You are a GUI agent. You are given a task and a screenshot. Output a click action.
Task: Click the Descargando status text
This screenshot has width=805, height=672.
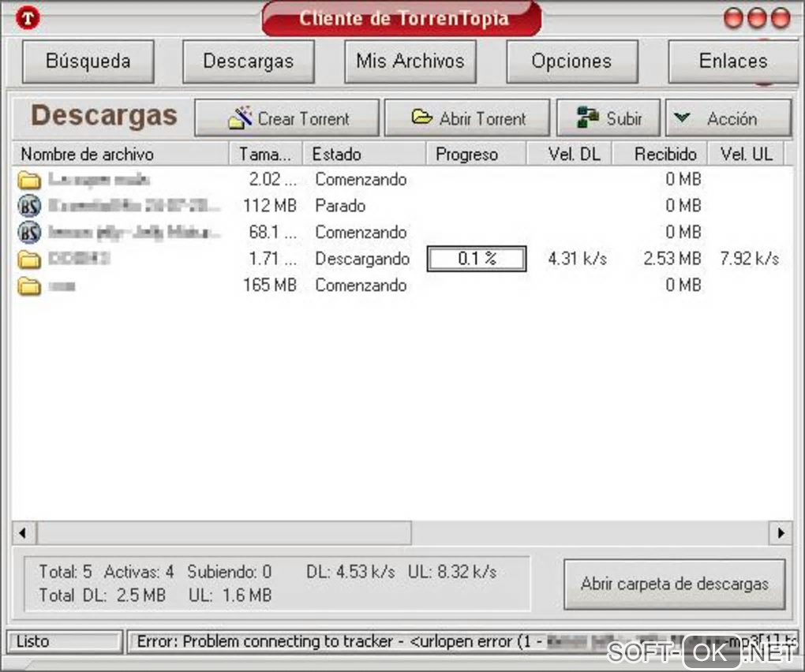point(362,259)
